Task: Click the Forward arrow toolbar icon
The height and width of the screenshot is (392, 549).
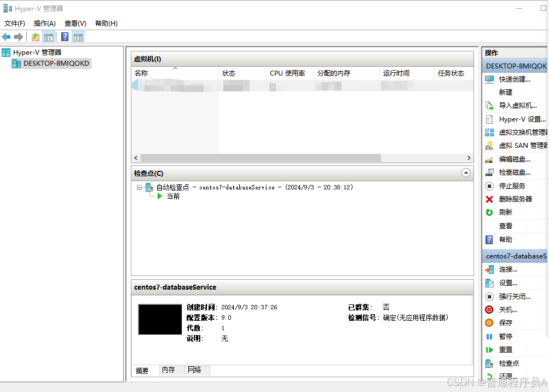Action: (x=19, y=37)
